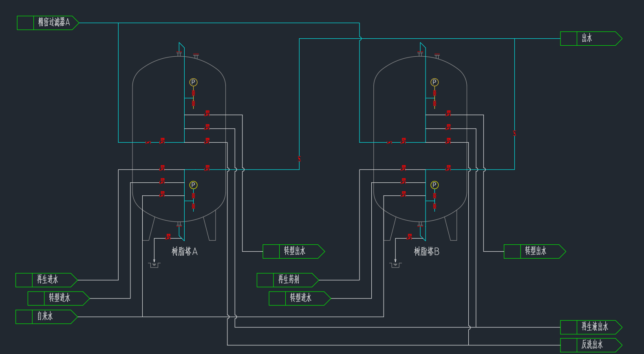Click the lower pressure gauge in resin tower A
The image size is (644, 354).
pos(193,185)
